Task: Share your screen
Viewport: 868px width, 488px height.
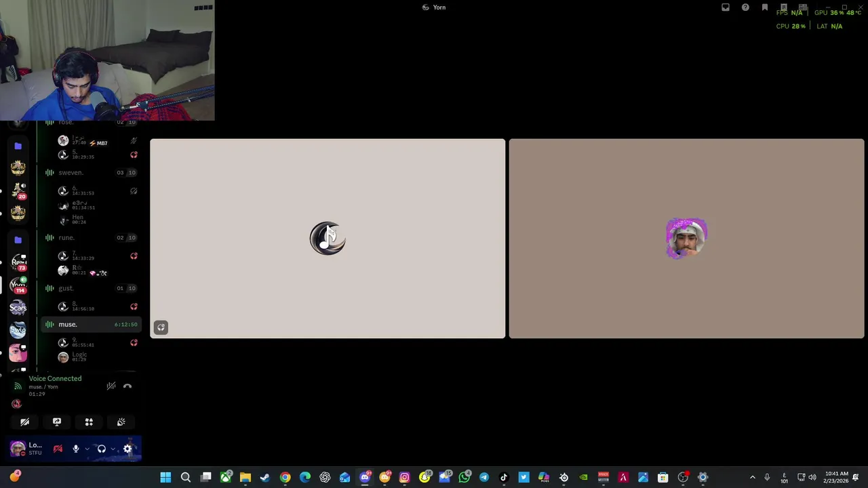Action: click(57, 422)
